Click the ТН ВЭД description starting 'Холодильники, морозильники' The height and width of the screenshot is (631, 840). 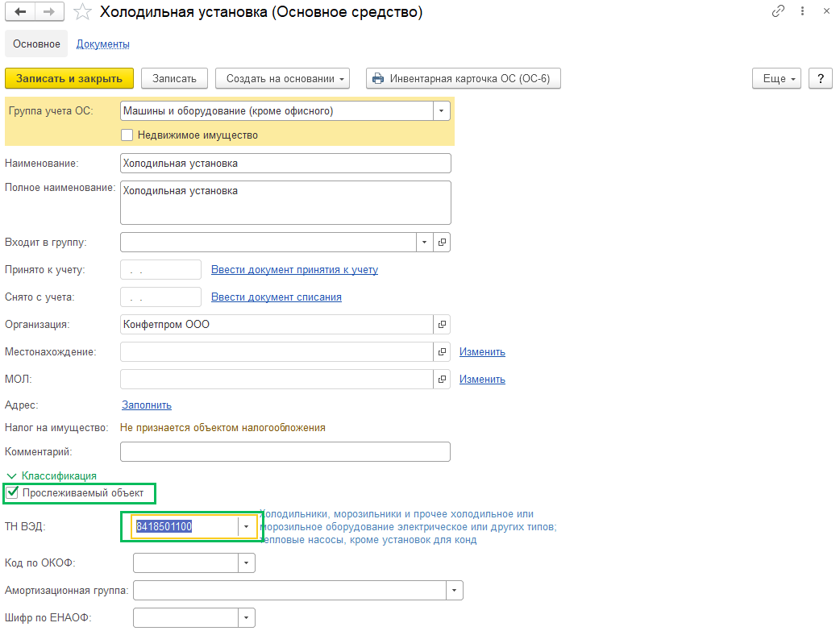pos(408,526)
